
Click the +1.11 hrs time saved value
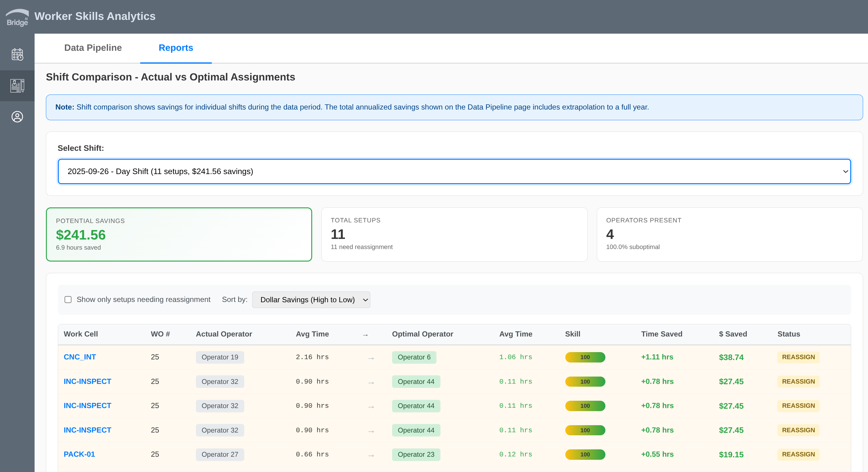click(x=657, y=357)
